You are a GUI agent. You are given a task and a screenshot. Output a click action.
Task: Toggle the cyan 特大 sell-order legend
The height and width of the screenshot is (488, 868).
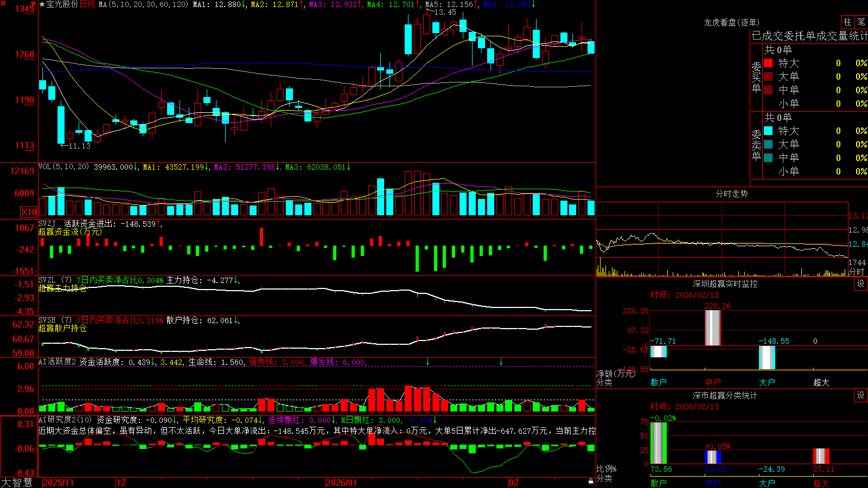(x=768, y=131)
